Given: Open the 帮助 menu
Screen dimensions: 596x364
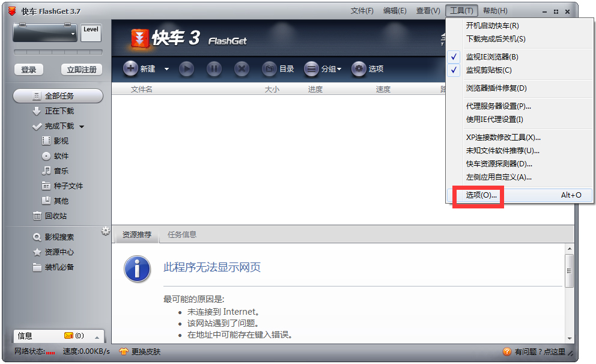Looking at the screenshot, I should tap(495, 10).
